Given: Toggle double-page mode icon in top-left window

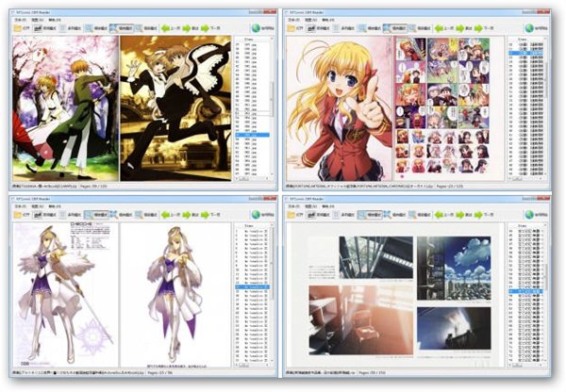Looking at the screenshot, I should 39,28.
